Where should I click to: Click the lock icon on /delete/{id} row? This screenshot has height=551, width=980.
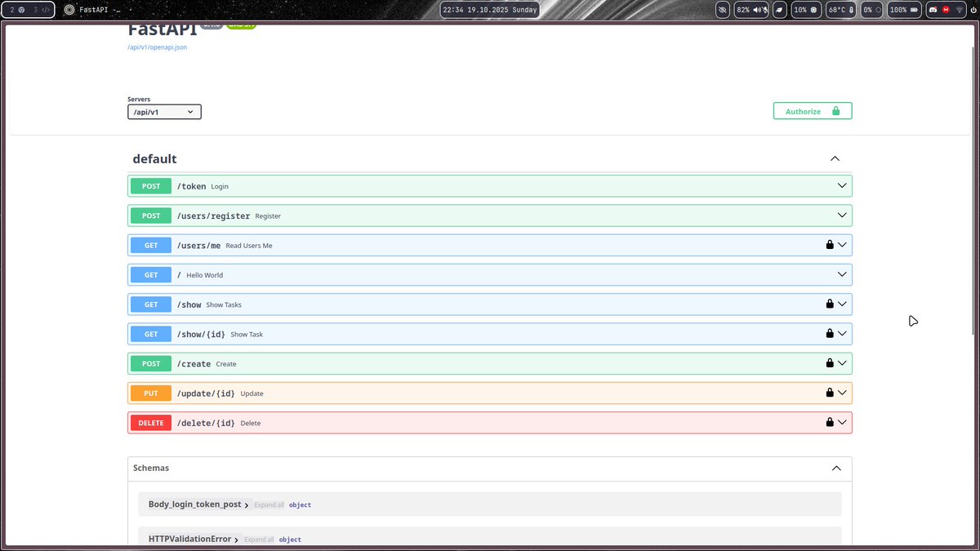[830, 422]
